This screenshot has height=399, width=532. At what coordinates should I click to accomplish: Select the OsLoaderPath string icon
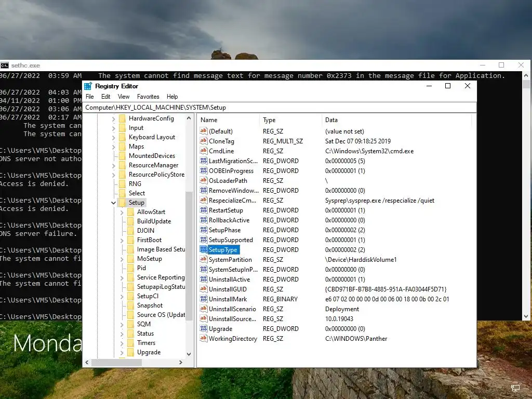204,180
